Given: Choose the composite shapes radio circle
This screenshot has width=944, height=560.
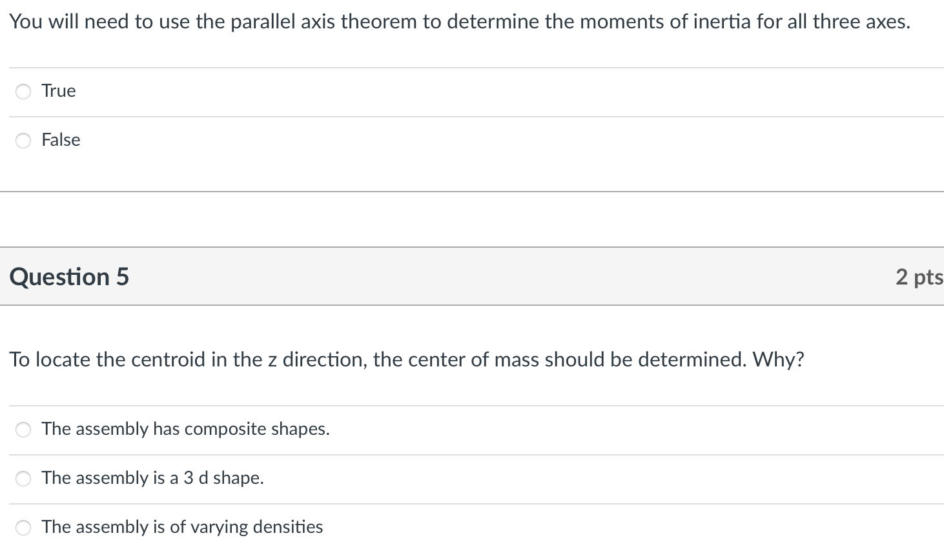Looking at the screenshot, I should coord(23,430).
